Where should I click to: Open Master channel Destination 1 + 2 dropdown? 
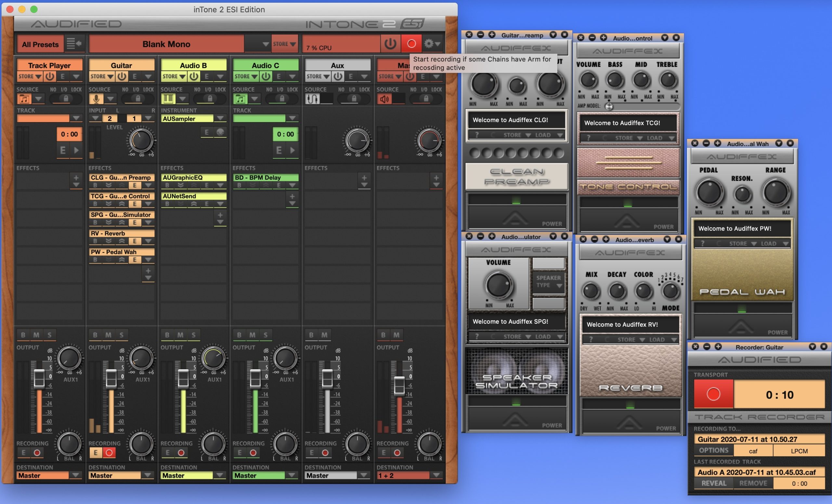coord(436,475)
